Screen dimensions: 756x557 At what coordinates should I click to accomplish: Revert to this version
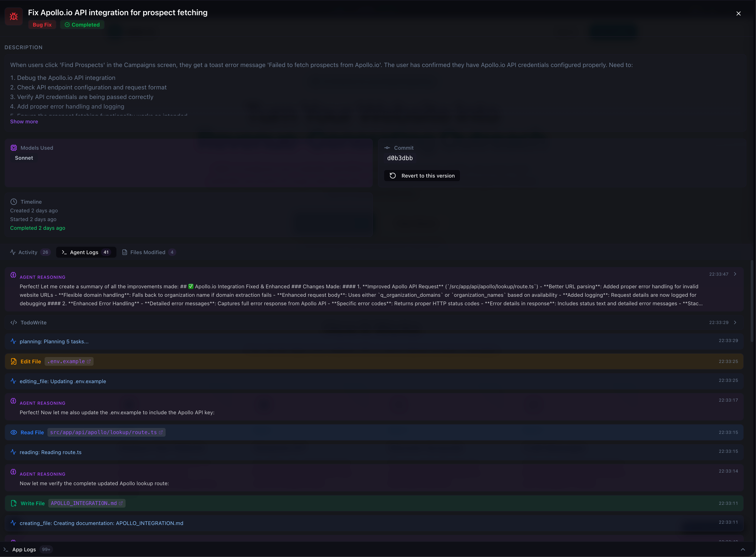click(422, 176)
